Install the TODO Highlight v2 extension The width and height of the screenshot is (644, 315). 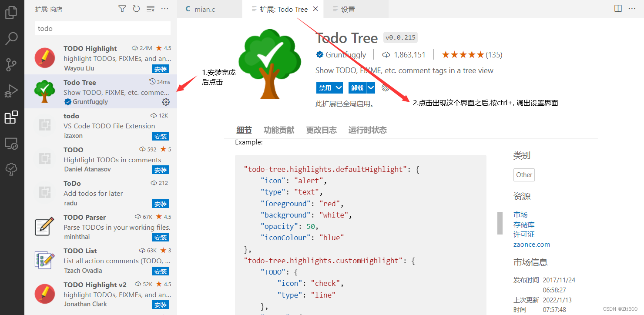(x=161, y=305)
